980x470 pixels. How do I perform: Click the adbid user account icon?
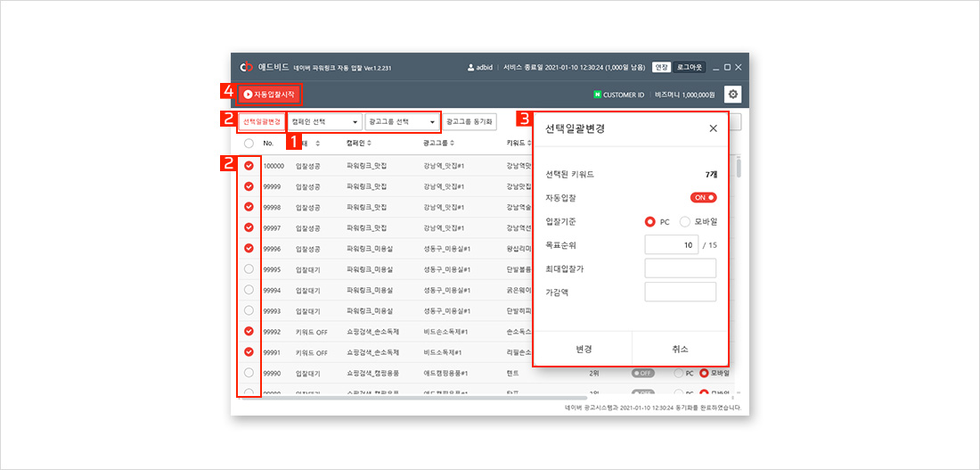click(470, 68)
